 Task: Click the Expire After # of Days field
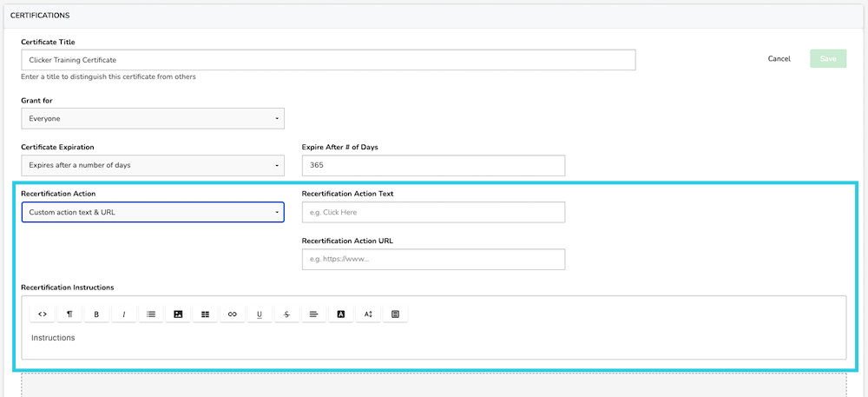click(433, 166)
